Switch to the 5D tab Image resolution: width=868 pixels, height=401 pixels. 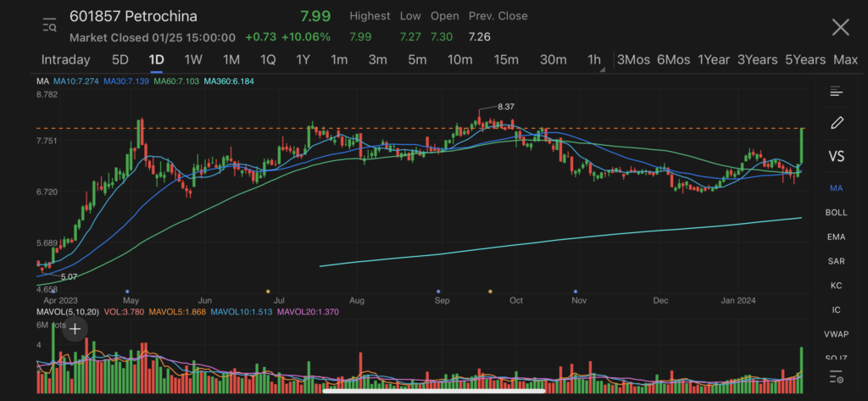pos(120,60)
